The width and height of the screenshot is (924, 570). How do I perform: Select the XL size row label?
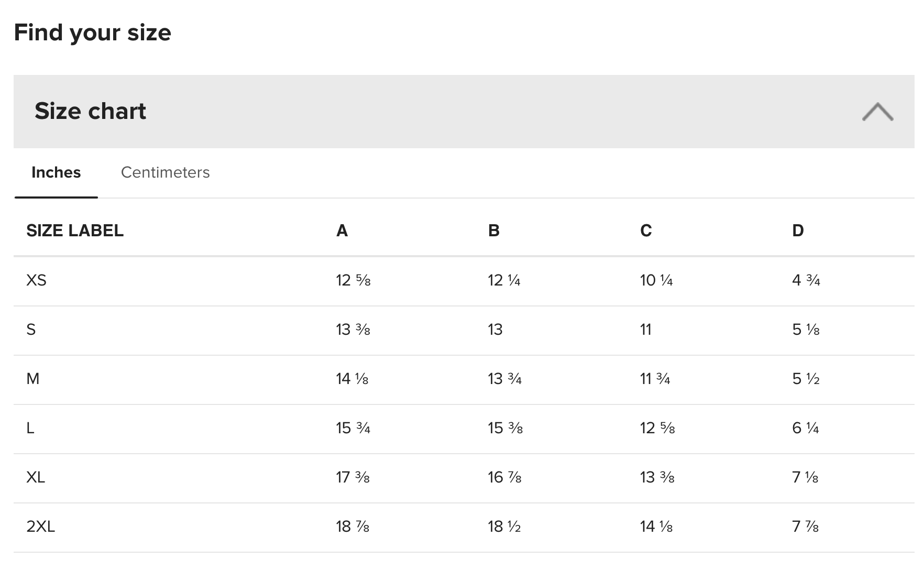click(x=36, y=477)
